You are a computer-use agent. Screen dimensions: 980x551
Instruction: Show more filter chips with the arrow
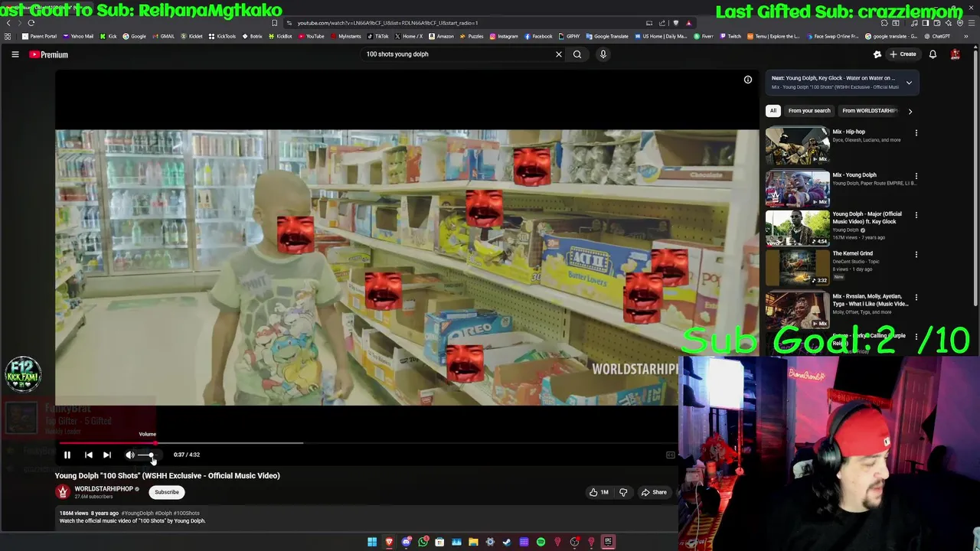tap(910, 111)
